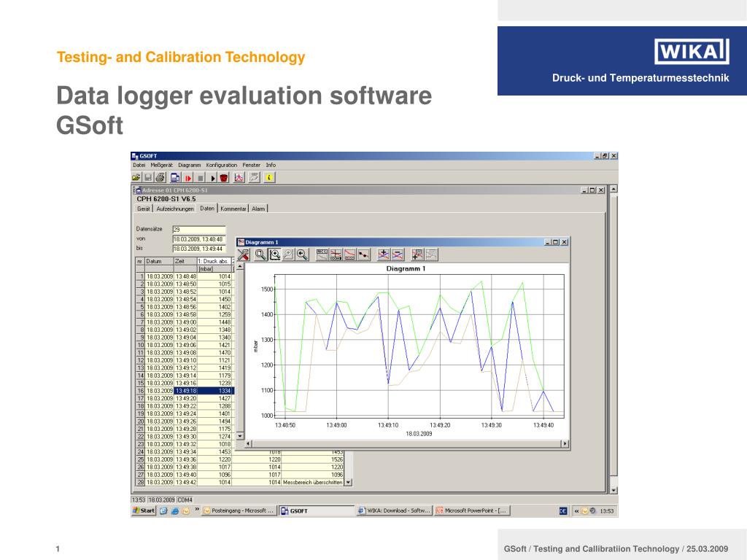Click the add curve plus icon
747x560 pixels.
[x=384, y=254]
